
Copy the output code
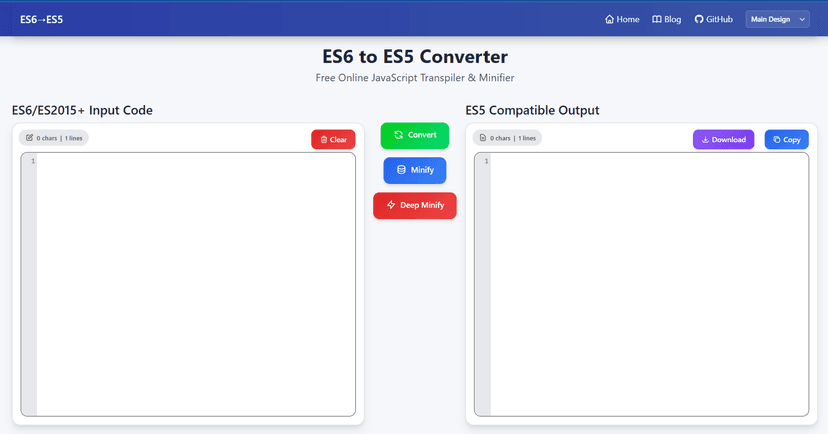coord(786,139)
